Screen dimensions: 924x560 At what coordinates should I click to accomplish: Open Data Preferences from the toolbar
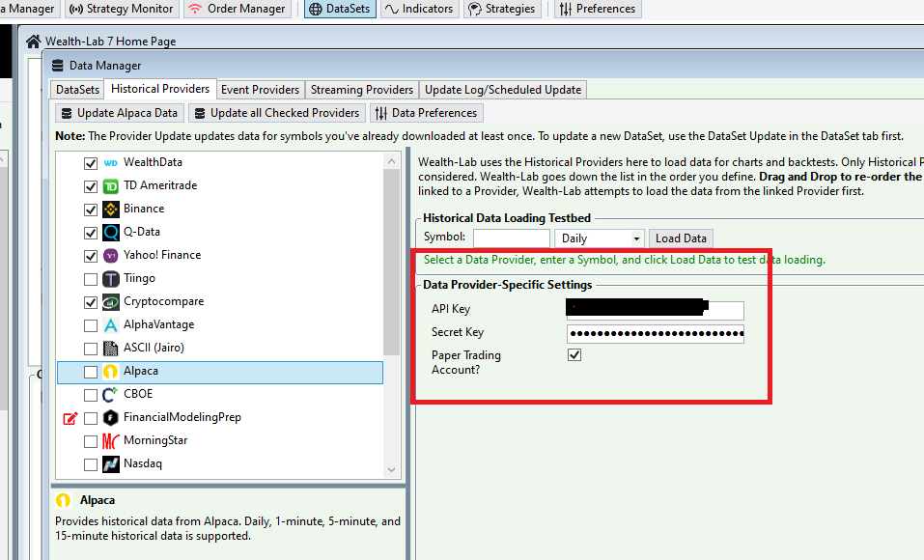click(425, 113)
